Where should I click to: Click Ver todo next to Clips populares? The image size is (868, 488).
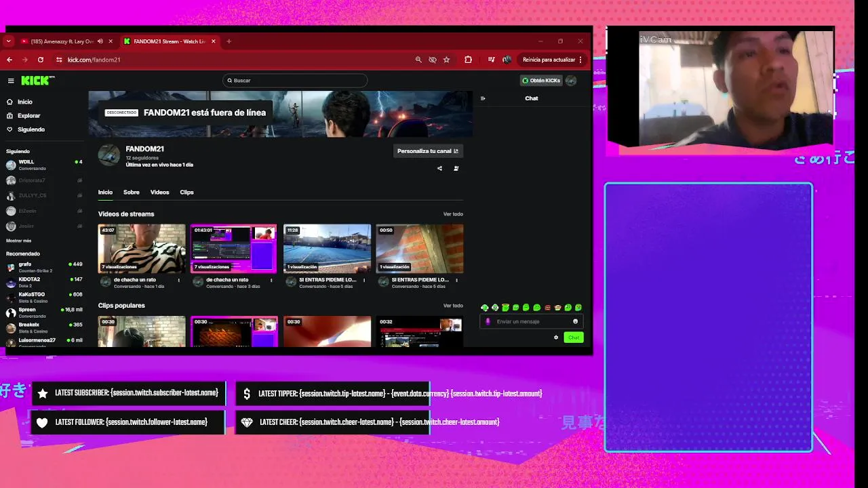click(x=453, y=306)
